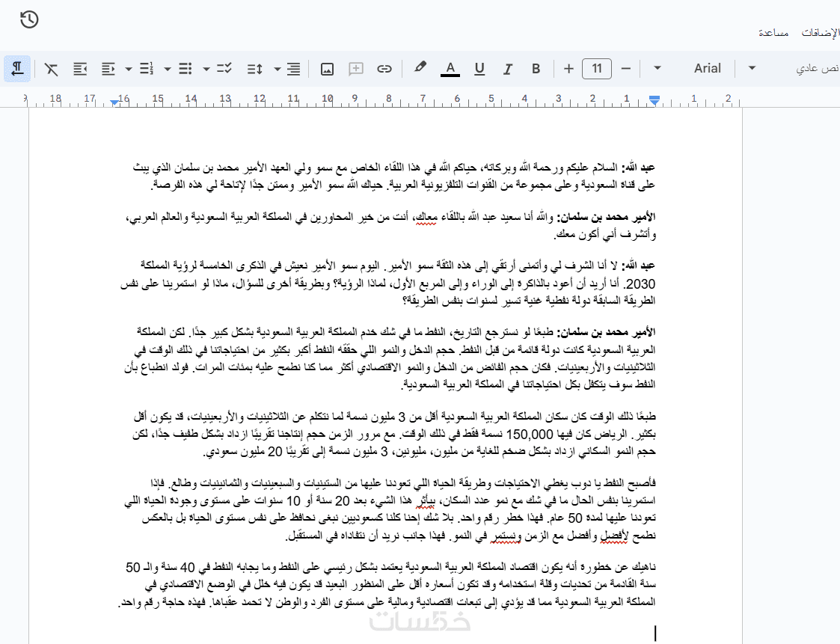This screenshot has height=644, width=840.
Task: Insert an image from toolbar
Action: coord(327,69)
